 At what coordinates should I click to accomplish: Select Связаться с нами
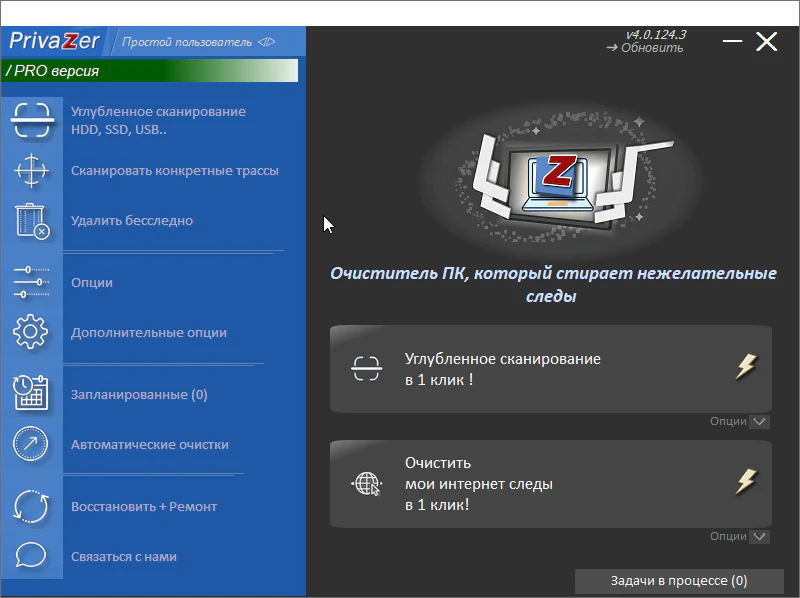[123, 557]
